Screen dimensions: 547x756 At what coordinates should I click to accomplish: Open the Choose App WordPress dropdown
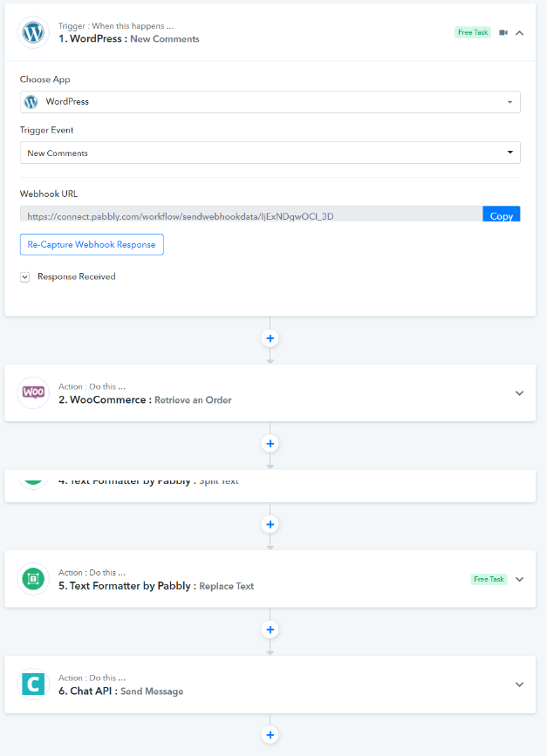270,102
